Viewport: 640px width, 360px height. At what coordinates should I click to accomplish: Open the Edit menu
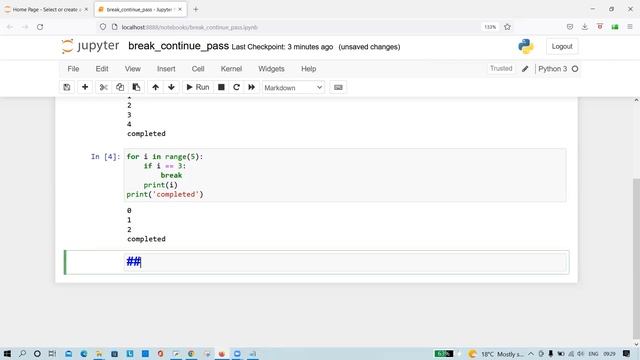[x=102, y=69]
